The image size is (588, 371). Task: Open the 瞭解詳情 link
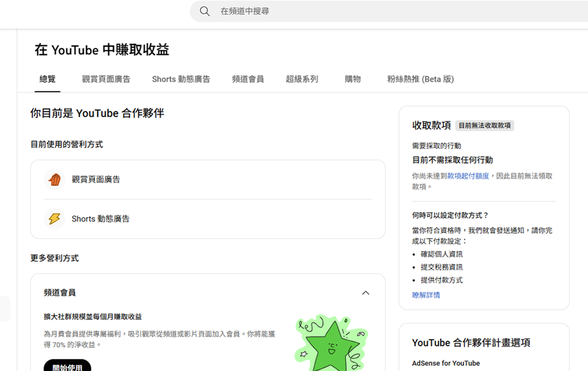point(426,295)
